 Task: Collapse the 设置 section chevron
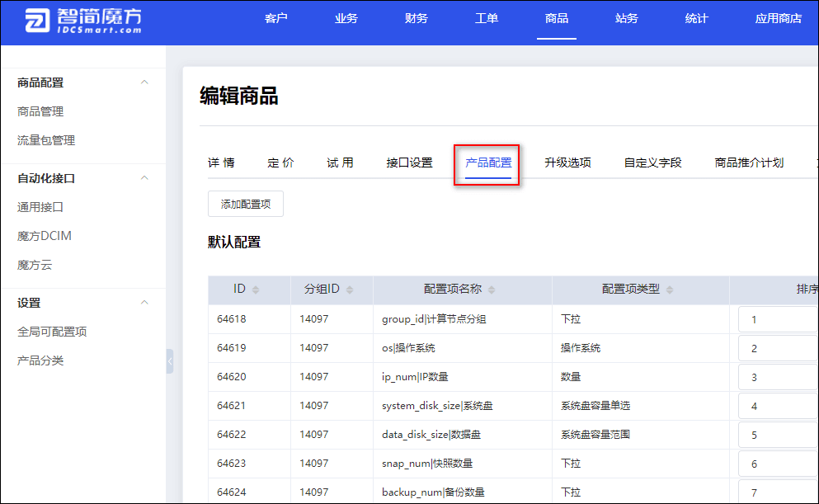pos(144,303)
